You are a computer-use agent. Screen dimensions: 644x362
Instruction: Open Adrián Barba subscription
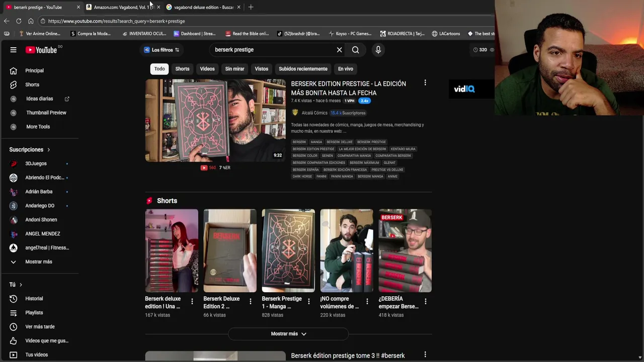(39, 192)
